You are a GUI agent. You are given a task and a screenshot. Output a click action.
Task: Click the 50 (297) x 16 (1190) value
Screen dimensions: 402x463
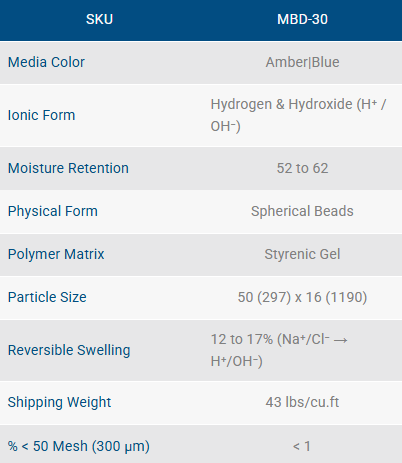coord(302,297)
